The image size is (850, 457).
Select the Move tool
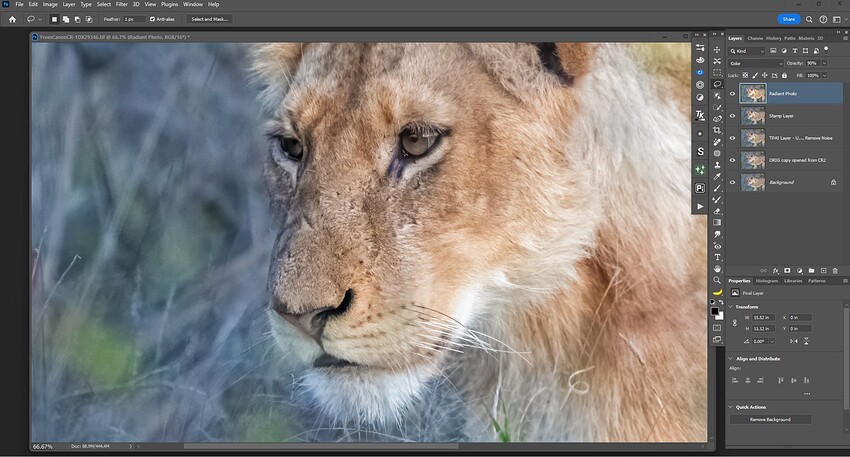[717, 49]
